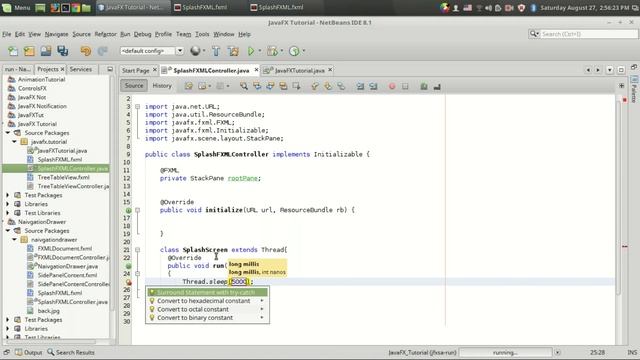Open the Menu button in OS panel
The height and width of the screenshot is (360, 640).
click(16, 7)
